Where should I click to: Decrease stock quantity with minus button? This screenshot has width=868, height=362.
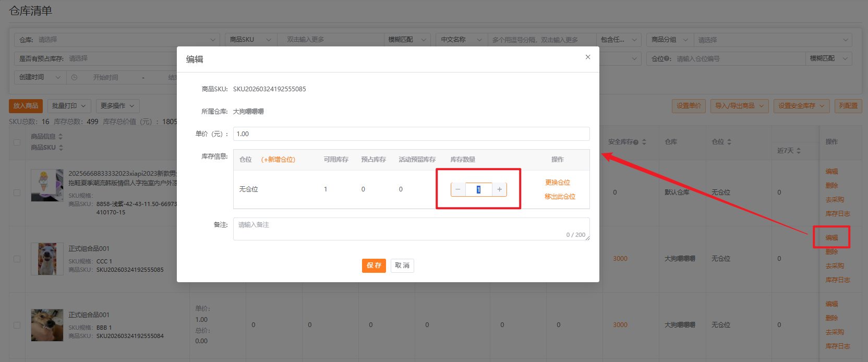(458, 189)
